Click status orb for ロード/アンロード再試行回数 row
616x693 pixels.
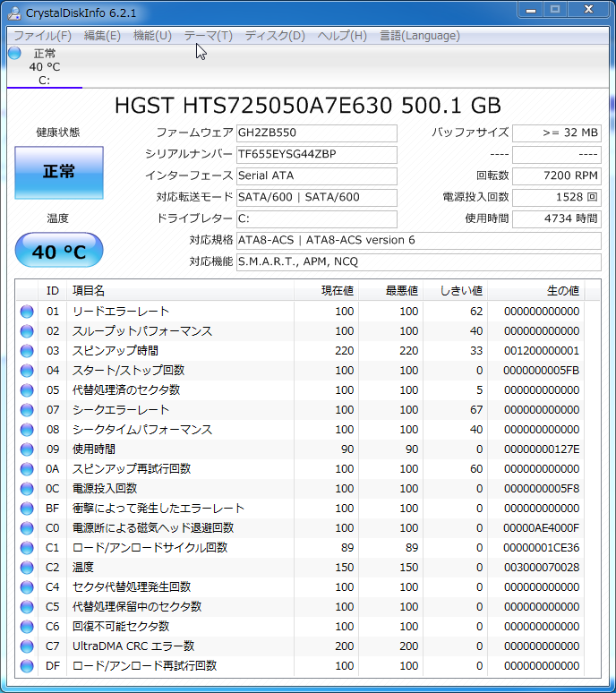27,665
